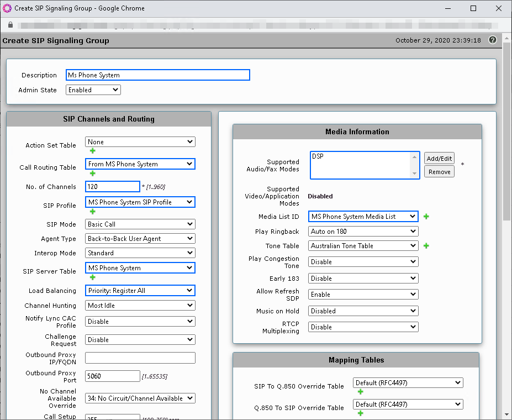The height and width of the screenshot is (420, 512).
Task: Open Music on Hold dropdown
Action: point(363,311)
